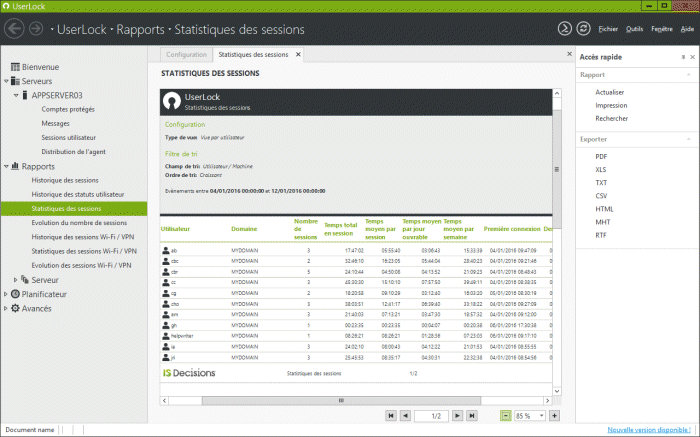Click the page number field 1/2
Viewport: 700px width, 437px height.
[x=431, y=416]
